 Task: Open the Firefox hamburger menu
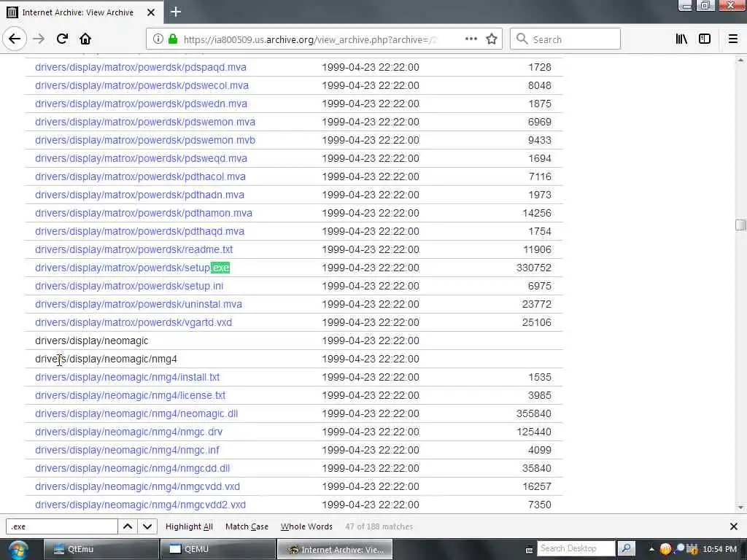pyautogui.click(x=733, y=39)
